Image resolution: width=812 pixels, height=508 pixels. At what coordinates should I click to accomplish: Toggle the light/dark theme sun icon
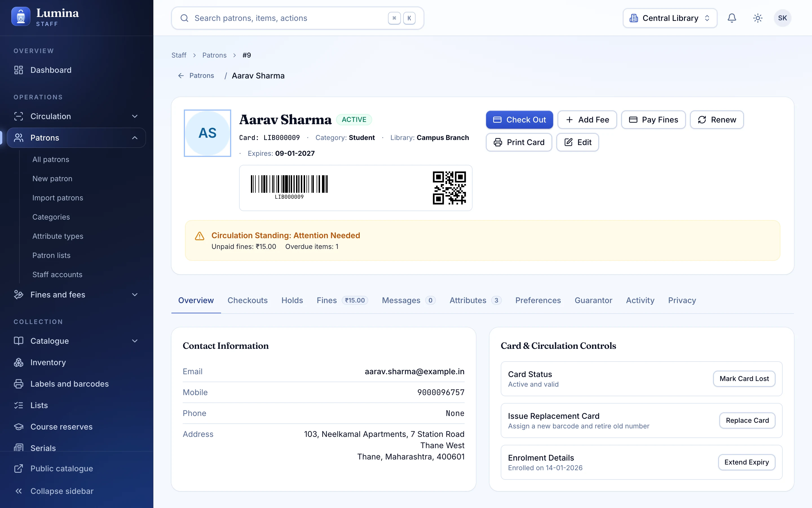758,18
